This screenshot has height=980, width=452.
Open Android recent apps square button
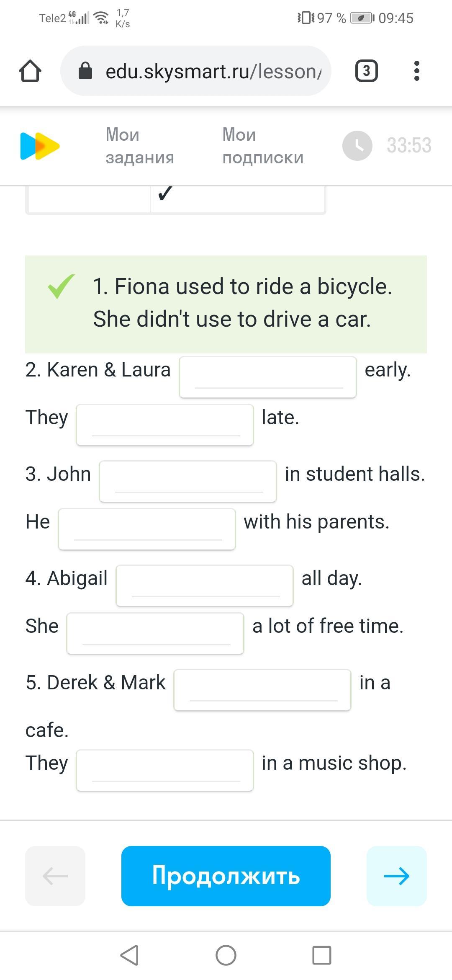tap(321, 955)
